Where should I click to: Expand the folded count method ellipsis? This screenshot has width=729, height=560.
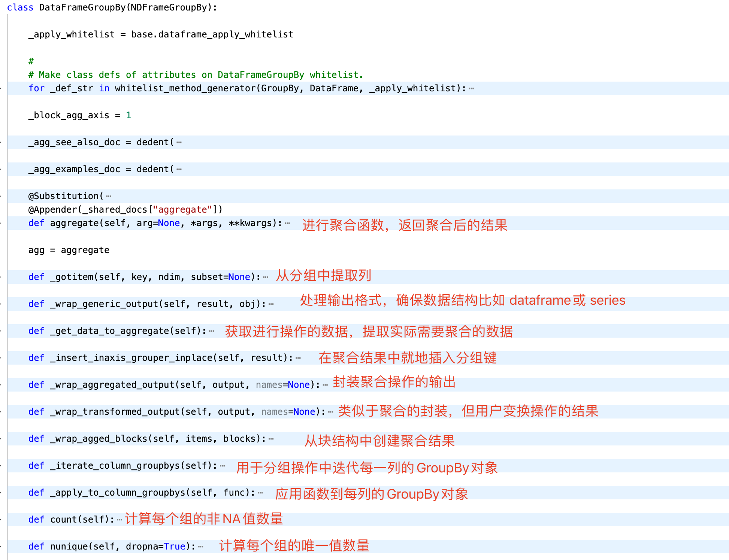(x=120, y=520)
